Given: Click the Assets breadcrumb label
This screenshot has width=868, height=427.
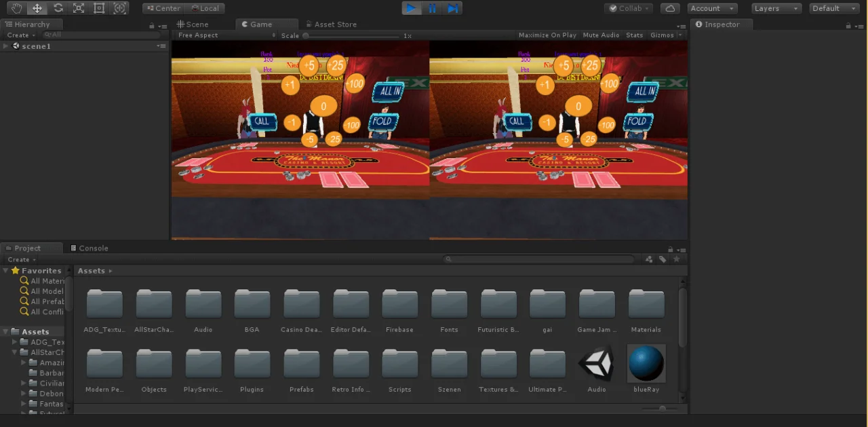Looking at the screenshot, I should (92, 271).
